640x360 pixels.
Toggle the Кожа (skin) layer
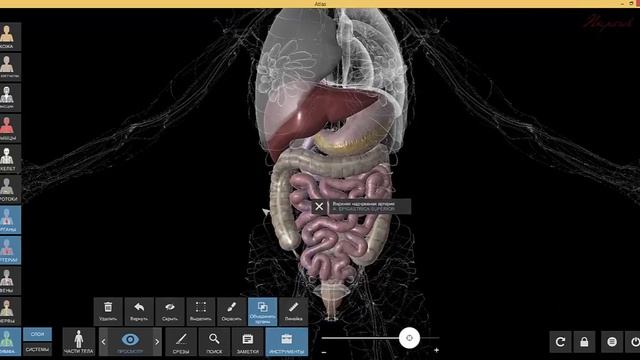pyautogui.click(x=10, y=37)
